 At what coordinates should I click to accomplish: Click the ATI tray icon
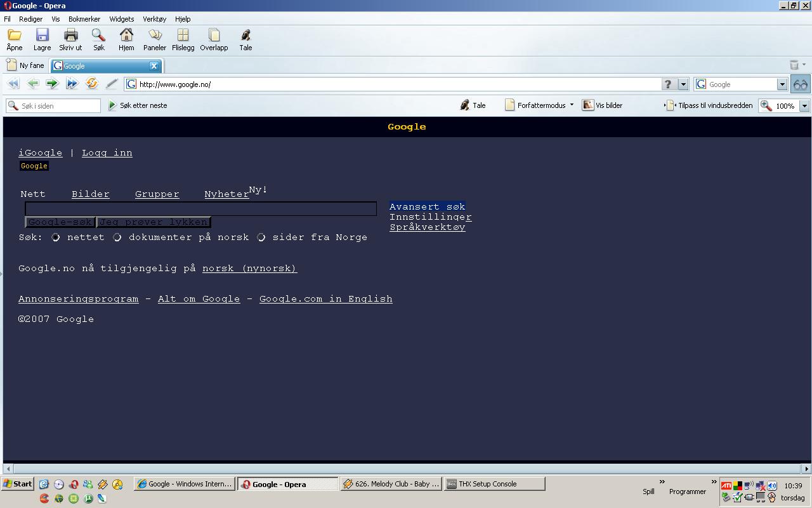click(x=726, y=486)
